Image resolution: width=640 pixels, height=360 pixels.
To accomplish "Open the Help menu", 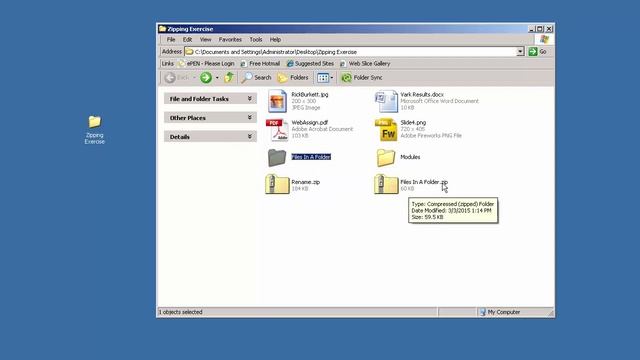I will tap(275, 40).
